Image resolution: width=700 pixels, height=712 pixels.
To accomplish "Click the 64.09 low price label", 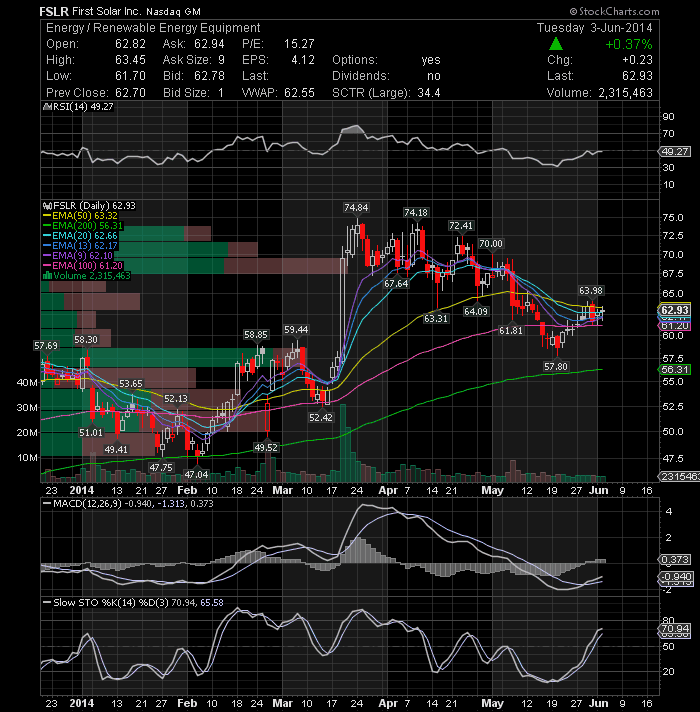I will (475, 312).
